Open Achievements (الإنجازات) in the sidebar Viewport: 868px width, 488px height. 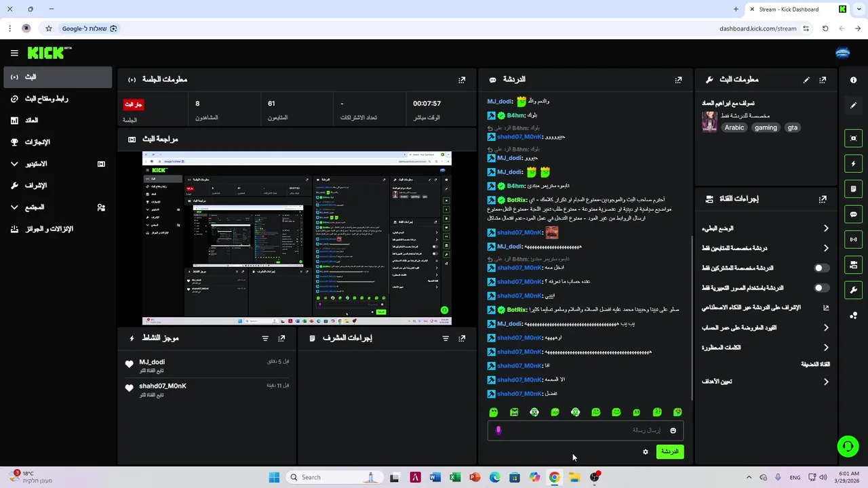tap(58, 142)
